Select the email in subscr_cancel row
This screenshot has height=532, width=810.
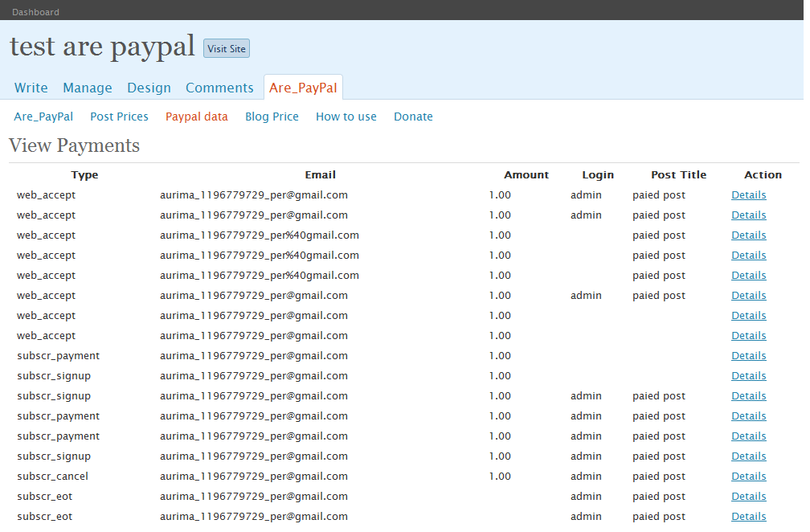pos(254,477)
